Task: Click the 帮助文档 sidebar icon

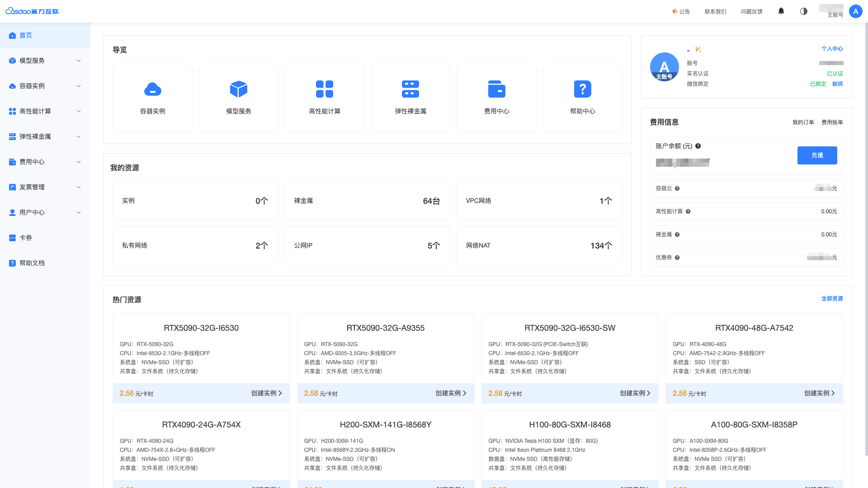Action: point(12,263)
